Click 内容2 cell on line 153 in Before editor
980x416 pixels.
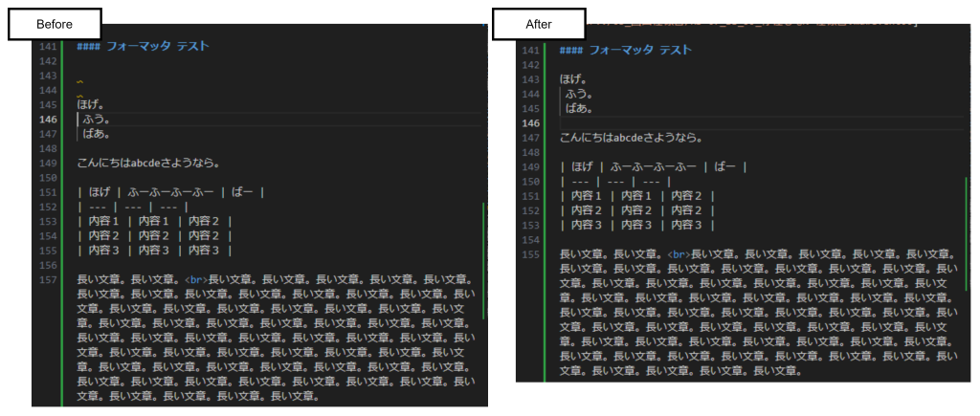pyautogui.click(x=204, y=221)
